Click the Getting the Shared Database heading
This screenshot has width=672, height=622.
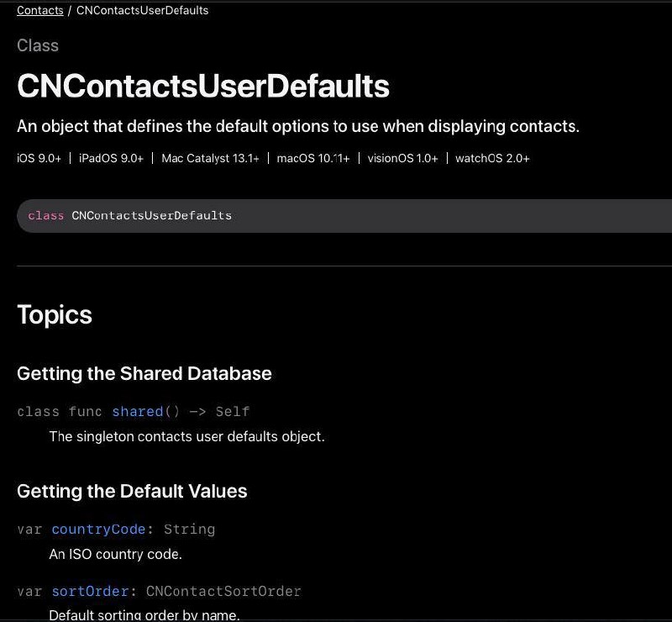tap(144, 373)
